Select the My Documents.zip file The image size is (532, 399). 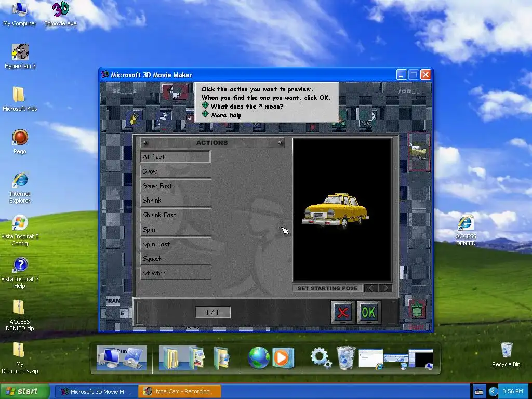pyautogui.click(x=20, y=358)
